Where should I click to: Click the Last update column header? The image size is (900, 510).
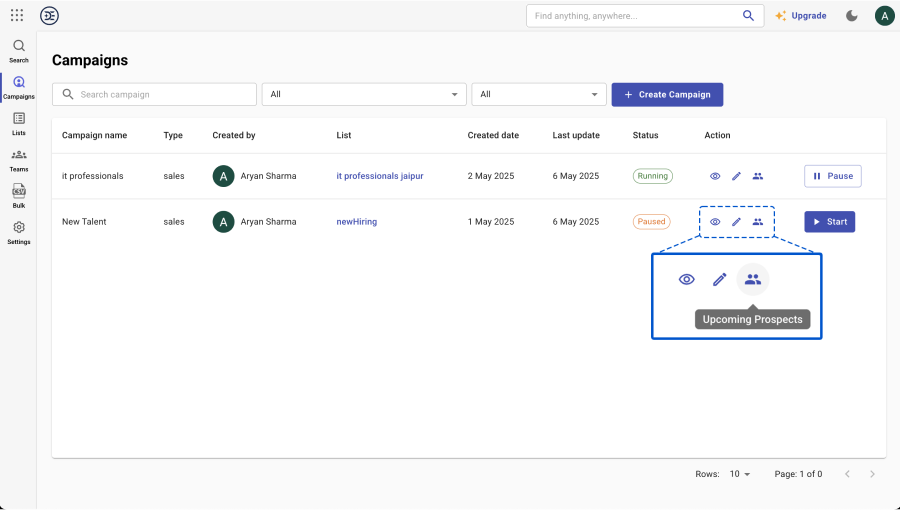(576, 135)
